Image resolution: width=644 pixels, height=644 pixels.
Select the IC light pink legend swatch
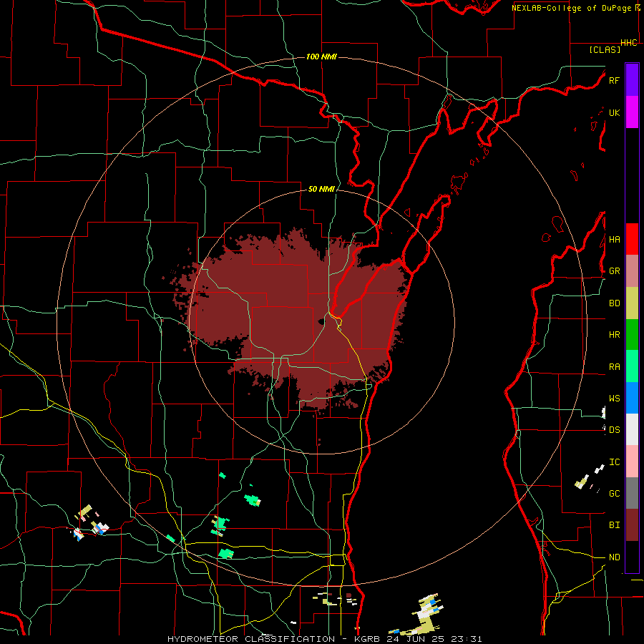[x=632, y=462]
